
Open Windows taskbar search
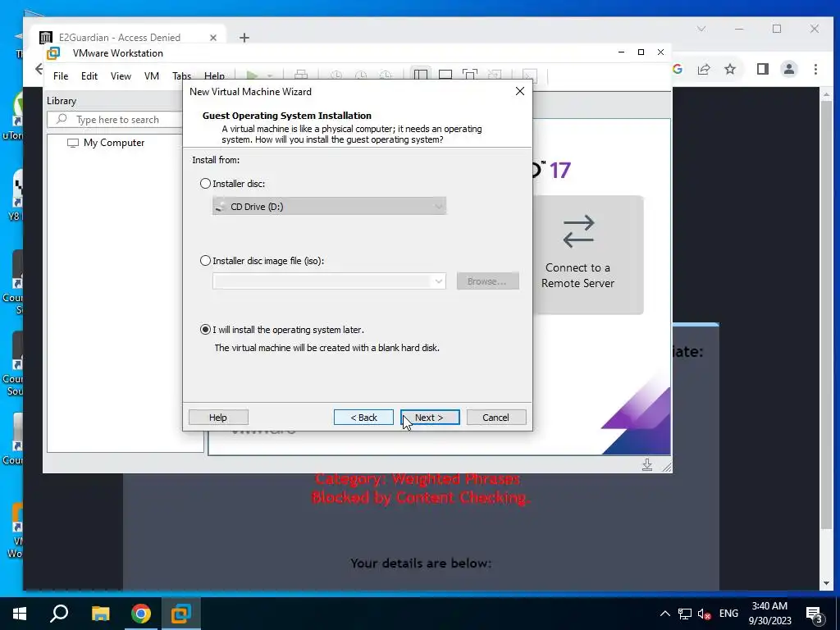(59, 614)
